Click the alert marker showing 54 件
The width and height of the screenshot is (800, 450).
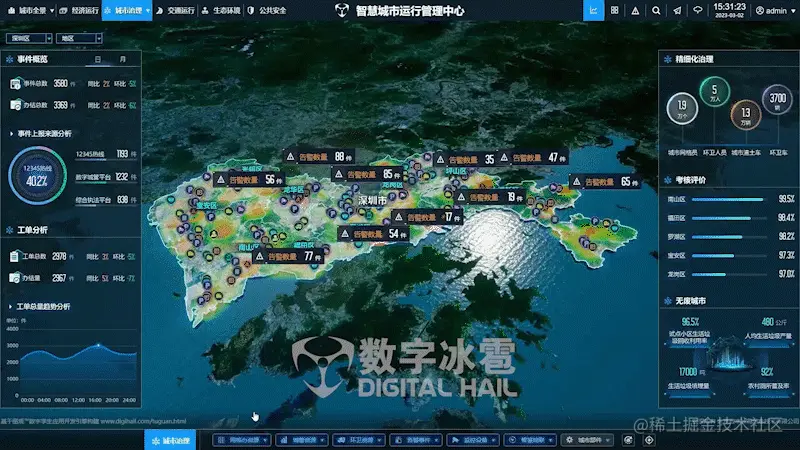click(373, 234)
